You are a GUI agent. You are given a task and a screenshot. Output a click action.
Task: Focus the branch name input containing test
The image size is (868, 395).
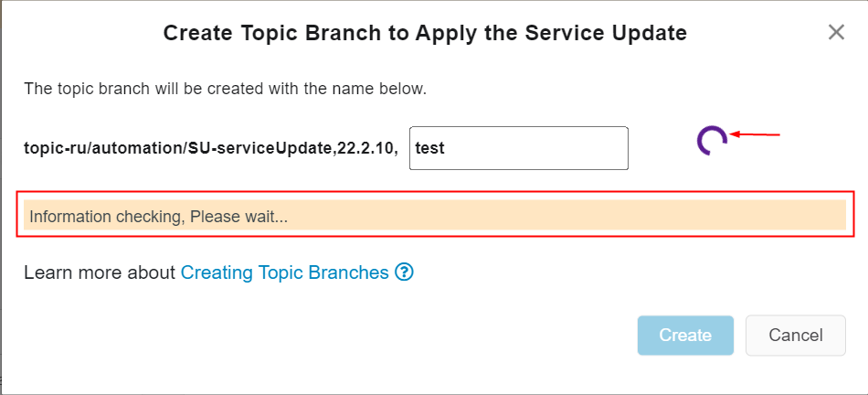point(518,148)
